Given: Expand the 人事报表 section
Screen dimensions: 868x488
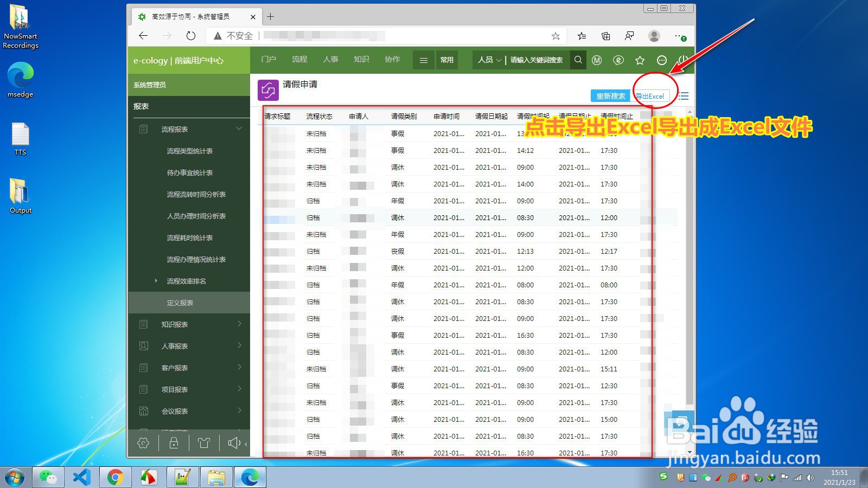Looking at the screenshot, I should click(x=239, y=346).
